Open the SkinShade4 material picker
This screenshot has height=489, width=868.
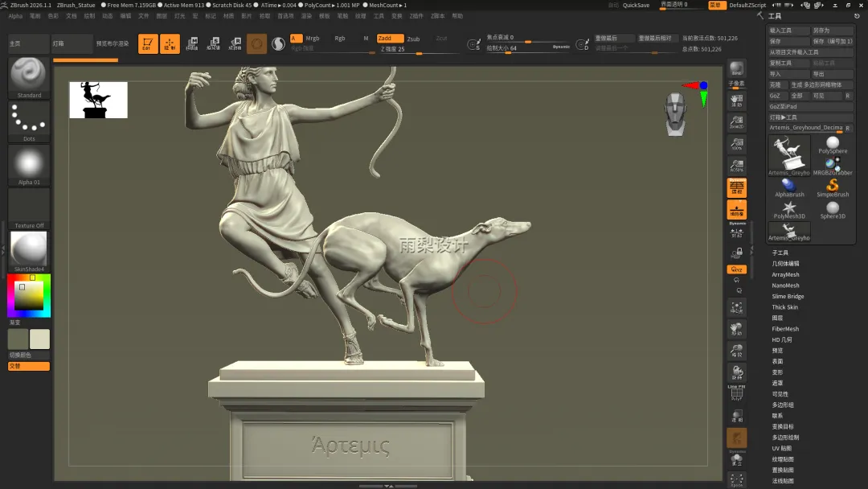[x=29, y=252]
